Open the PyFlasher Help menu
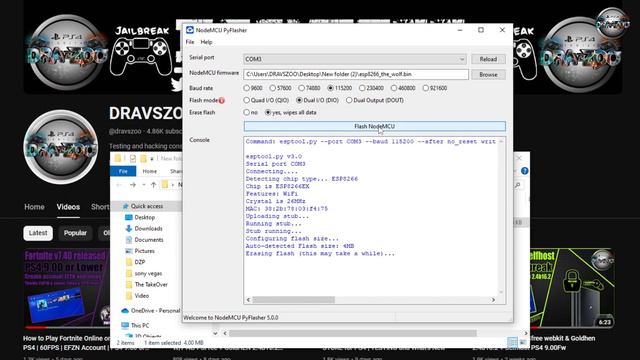This screenshot has height=360, width=640. point(206,42)
